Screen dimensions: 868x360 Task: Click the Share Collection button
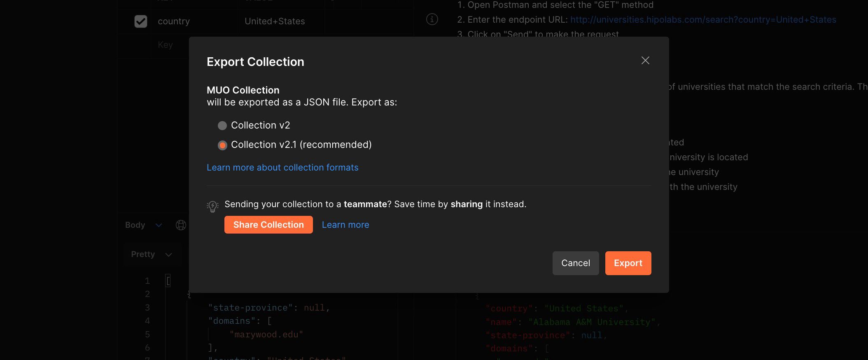coord(268,225)
